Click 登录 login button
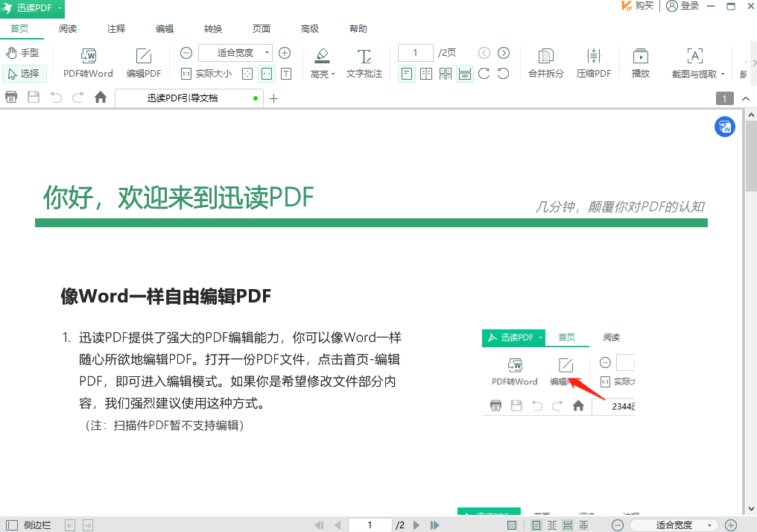The image size is (757, 532). click(682, 6)
